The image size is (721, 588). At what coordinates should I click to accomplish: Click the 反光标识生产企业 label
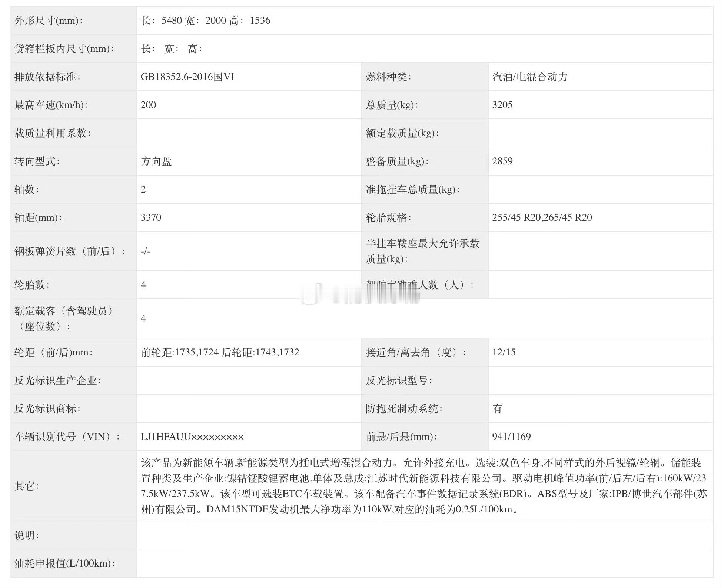(58, 380)
